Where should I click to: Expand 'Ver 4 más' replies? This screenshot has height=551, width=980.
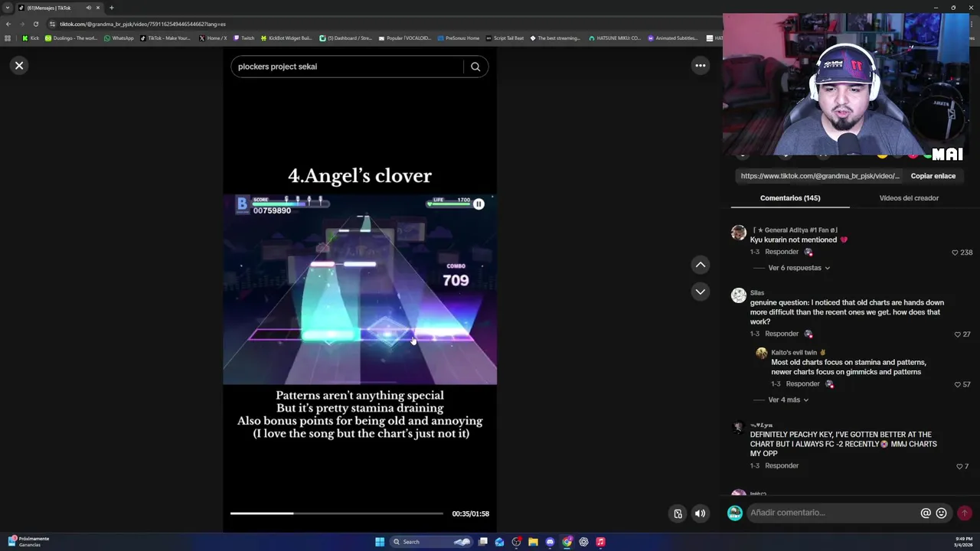[x=788, y=399]
